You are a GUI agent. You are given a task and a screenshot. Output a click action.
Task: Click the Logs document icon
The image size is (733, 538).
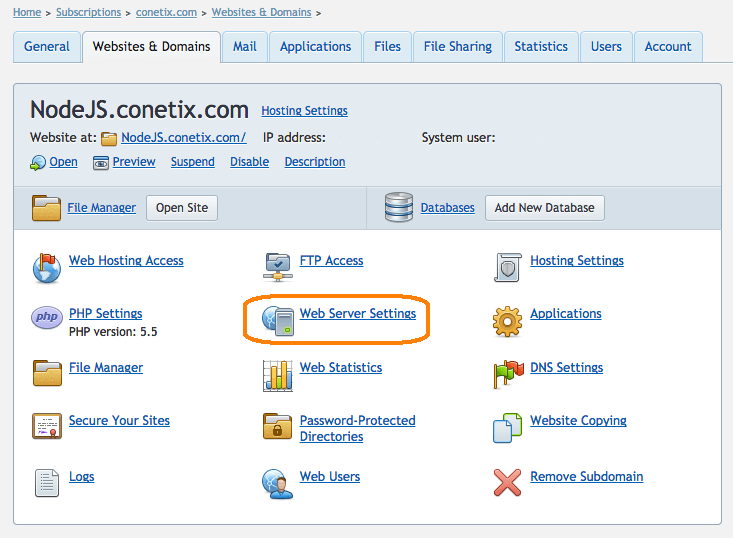(47, 483)
